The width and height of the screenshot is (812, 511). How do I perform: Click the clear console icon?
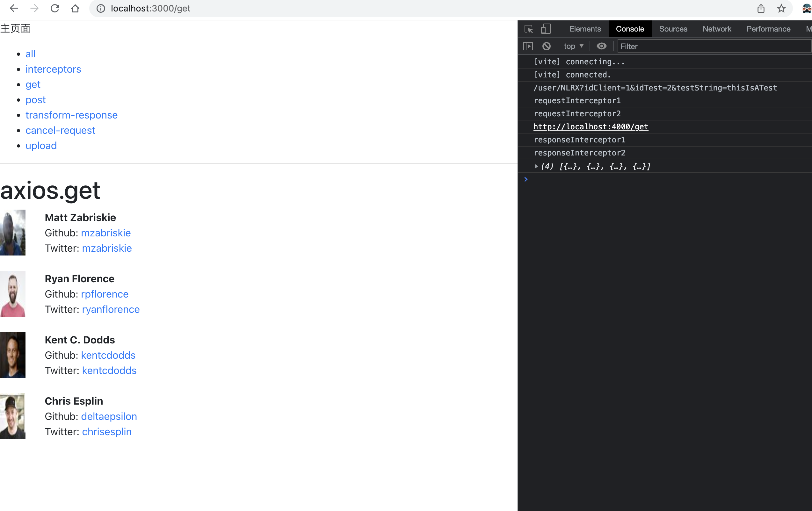546,46
